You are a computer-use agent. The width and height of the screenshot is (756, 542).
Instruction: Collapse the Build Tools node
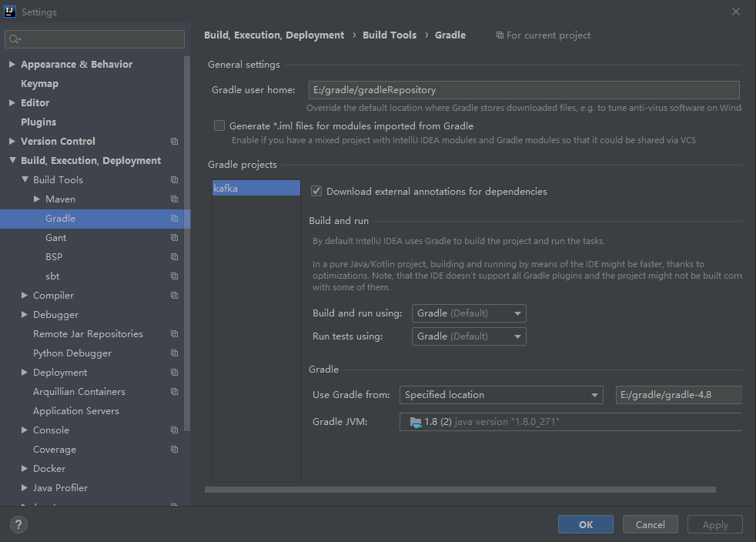point(25,179)
